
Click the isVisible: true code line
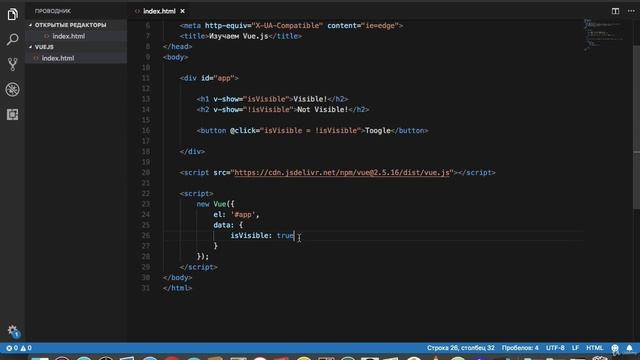coord(262,236)
